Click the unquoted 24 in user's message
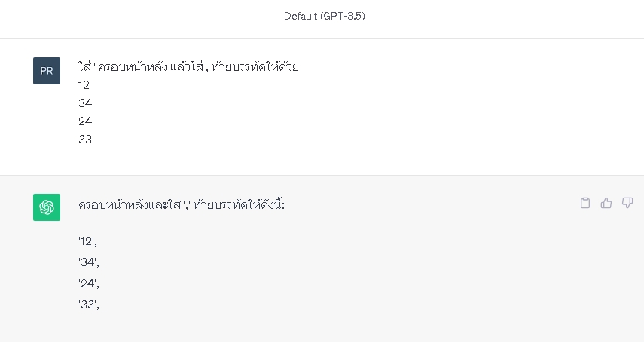Screen dimensions: 644x362 pyautogui.click(x=85, y=121)
